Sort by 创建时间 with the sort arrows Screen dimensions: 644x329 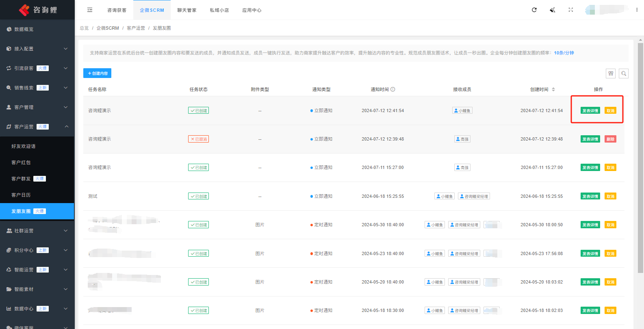coord(553,89)
